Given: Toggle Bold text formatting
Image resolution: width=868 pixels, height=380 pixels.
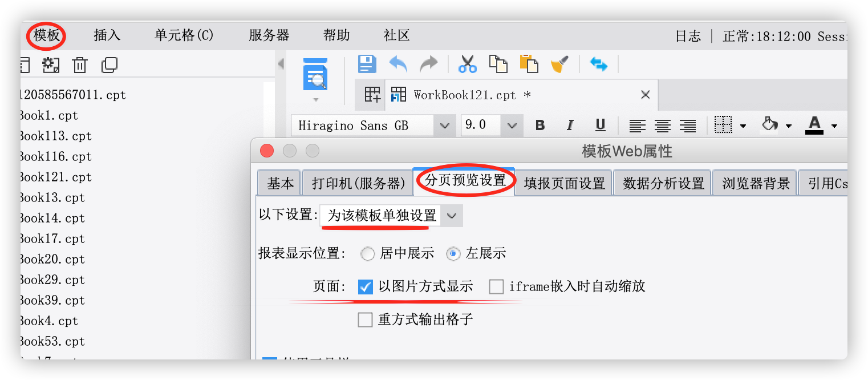Looking at the screenshot, I should tap(540, 126).
